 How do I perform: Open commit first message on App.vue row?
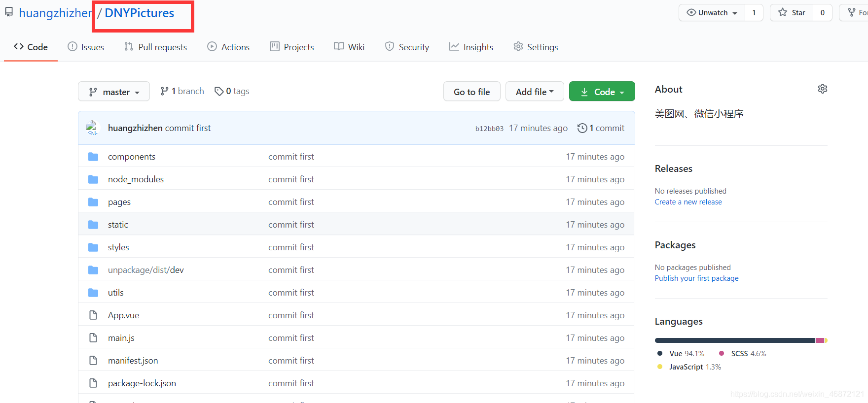click(x=291, y=315)
